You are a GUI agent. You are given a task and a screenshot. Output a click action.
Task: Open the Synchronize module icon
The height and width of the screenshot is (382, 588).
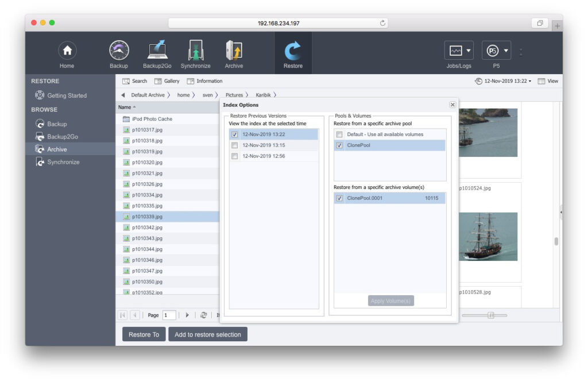(x=195, y=51)
